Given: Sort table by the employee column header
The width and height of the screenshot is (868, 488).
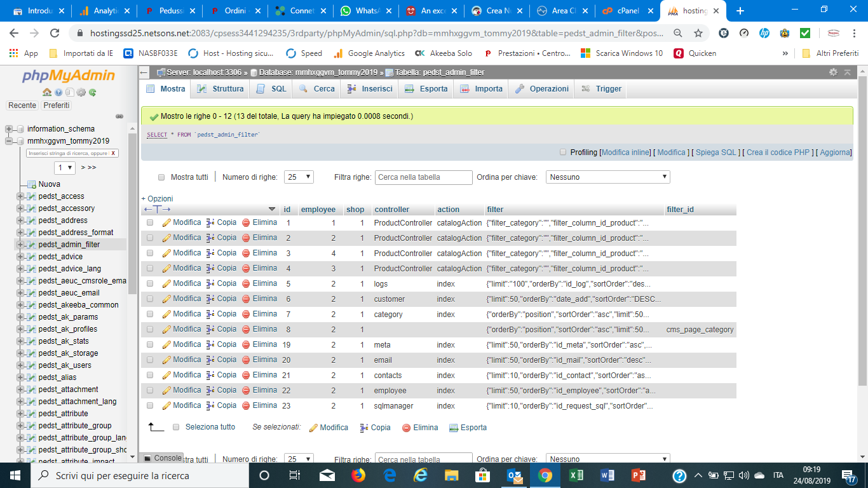Looking at the screenshot, I should pos(318,210).
